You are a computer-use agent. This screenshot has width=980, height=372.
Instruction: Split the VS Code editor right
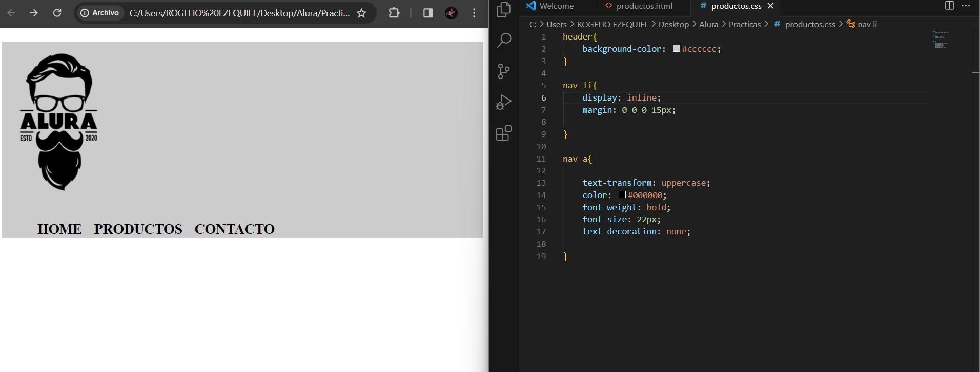[x=949, y=6]
